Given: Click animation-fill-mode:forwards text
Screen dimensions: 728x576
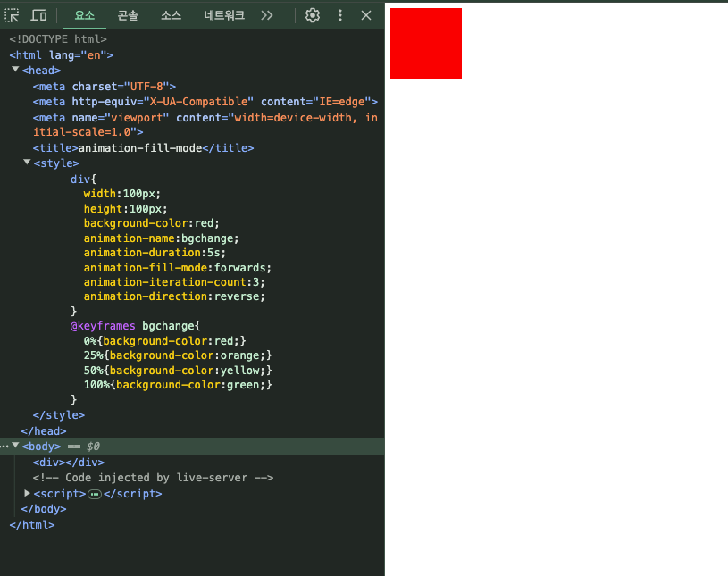Looking at the screenshot, I should coord(178,268).
